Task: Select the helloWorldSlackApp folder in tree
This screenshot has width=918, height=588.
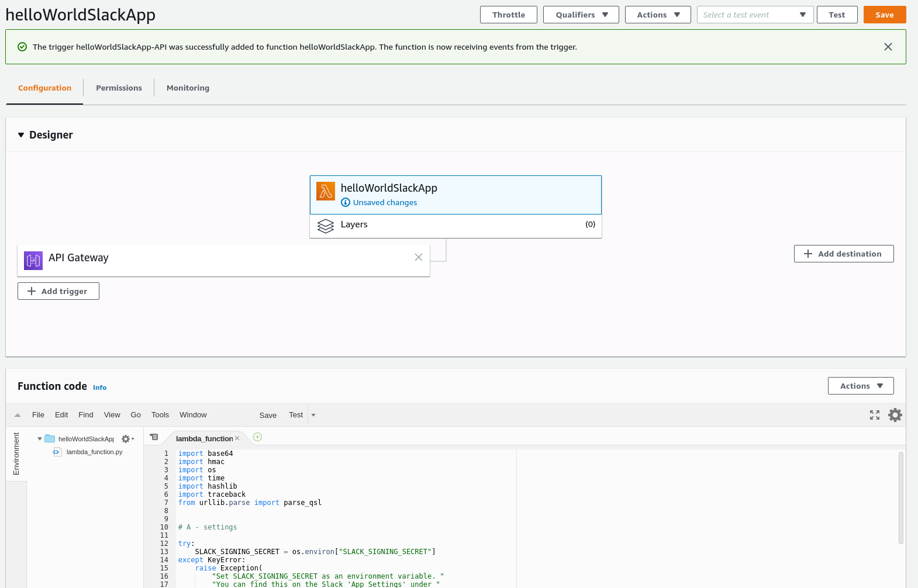Action: click(86, 439)
